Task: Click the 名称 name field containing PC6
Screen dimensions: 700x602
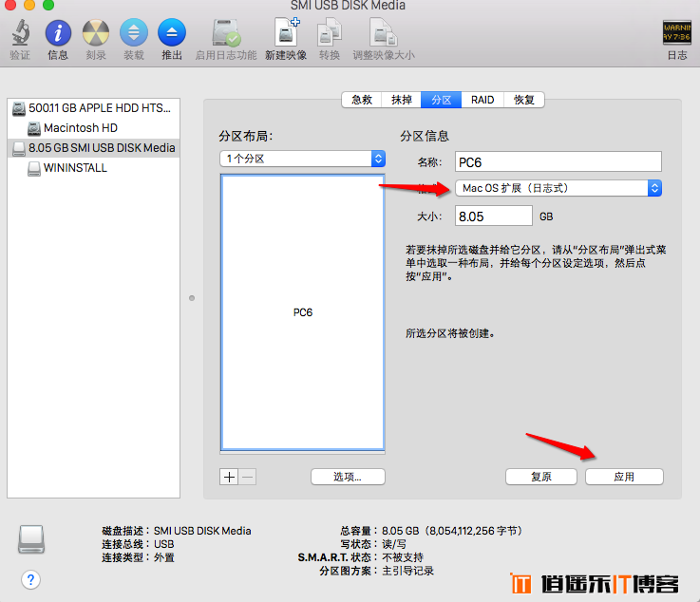Action: tap(558, 161)
